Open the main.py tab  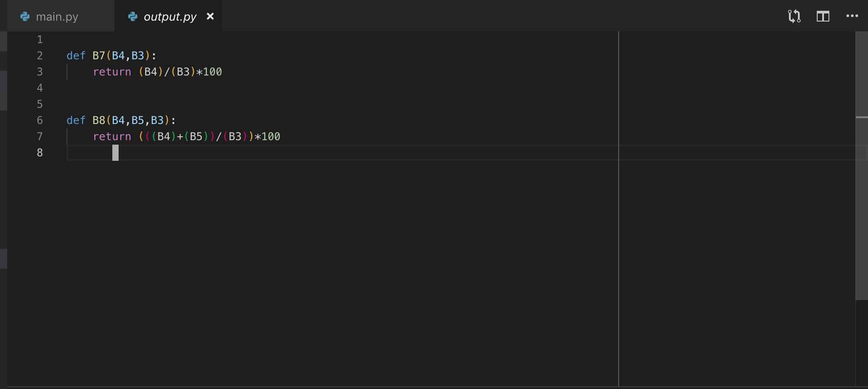(x=57, y=17)
